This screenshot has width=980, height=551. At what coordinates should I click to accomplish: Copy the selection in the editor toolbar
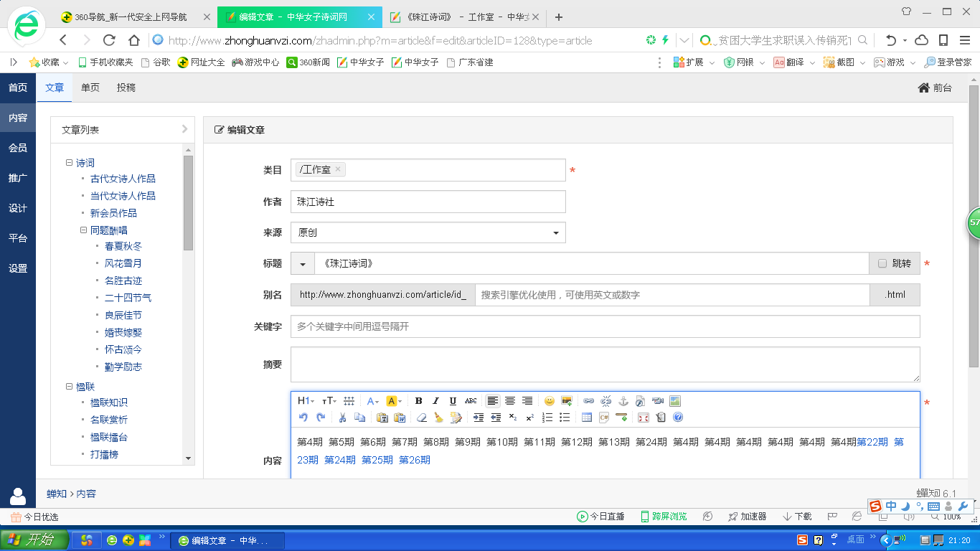[x=359, y=418]
